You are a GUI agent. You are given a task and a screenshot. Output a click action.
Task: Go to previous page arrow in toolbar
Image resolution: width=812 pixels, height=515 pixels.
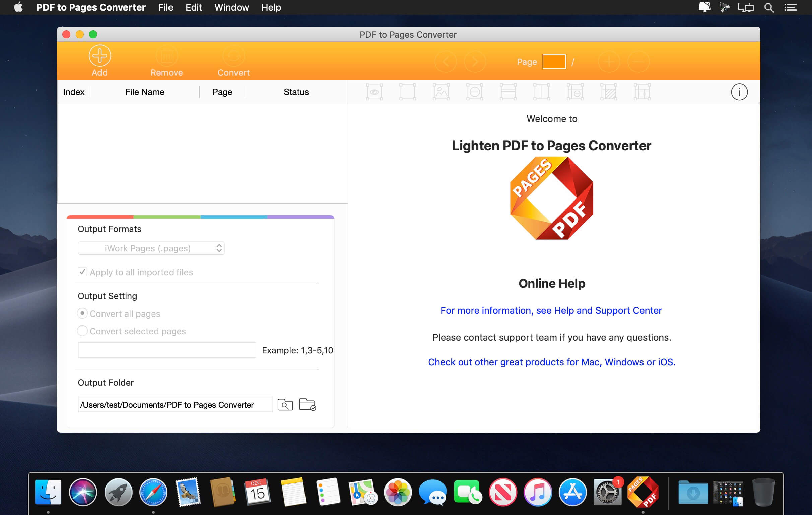coord(446,62)
